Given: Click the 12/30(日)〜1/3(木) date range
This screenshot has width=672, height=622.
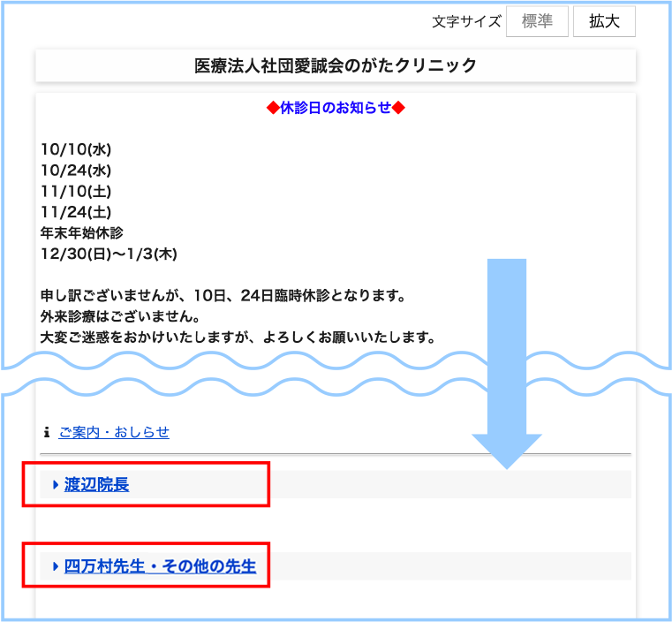Looking at the screenshot, I should [x=109, y=254].
